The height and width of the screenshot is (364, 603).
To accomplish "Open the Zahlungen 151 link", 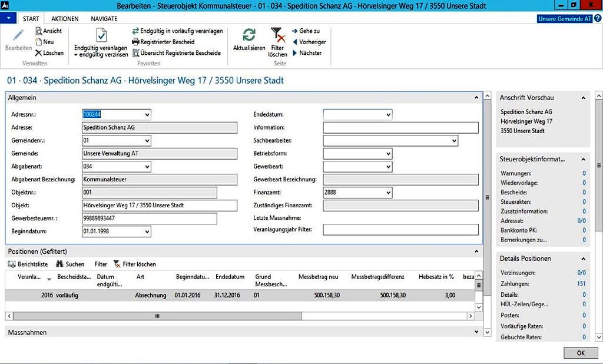I will 581,284.
